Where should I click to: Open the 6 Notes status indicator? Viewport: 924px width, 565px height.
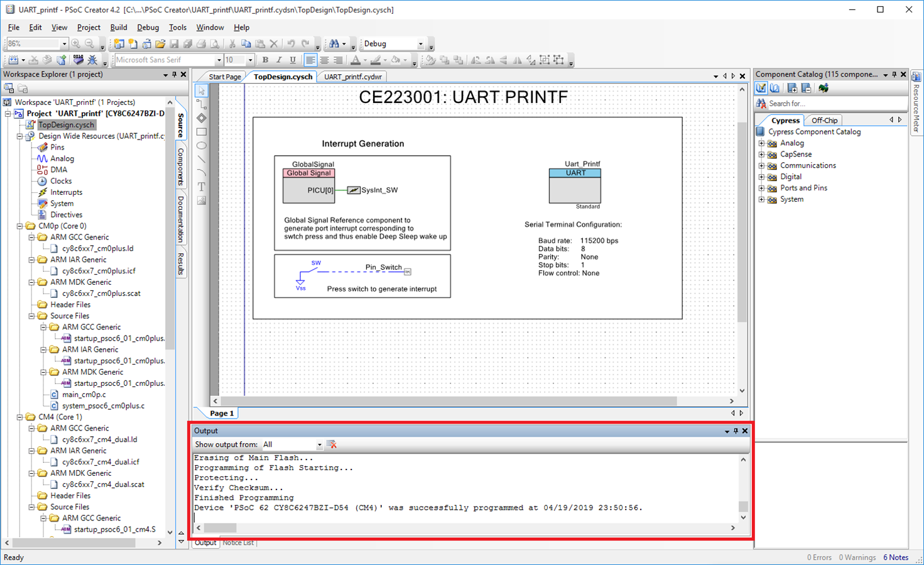click(x=896, y=557)
